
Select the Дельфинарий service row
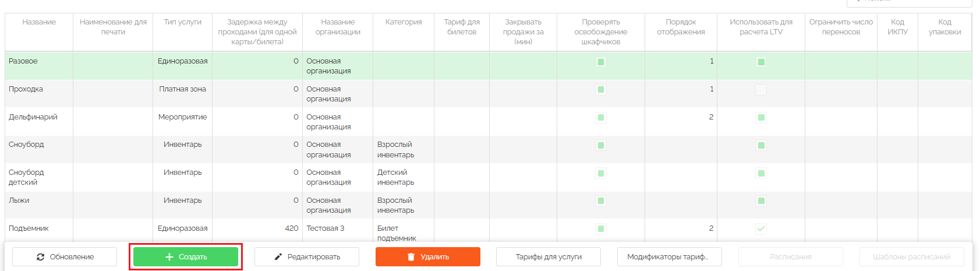coord(33,117)
